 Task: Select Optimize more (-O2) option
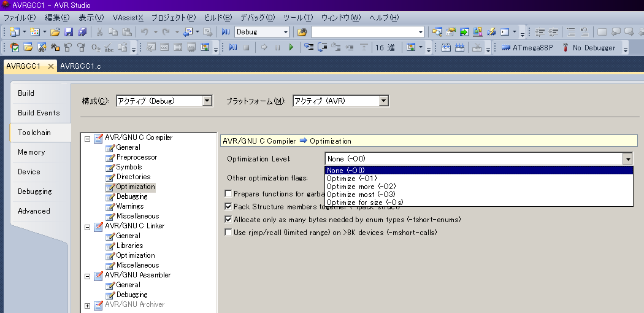[x=478, y=187]
